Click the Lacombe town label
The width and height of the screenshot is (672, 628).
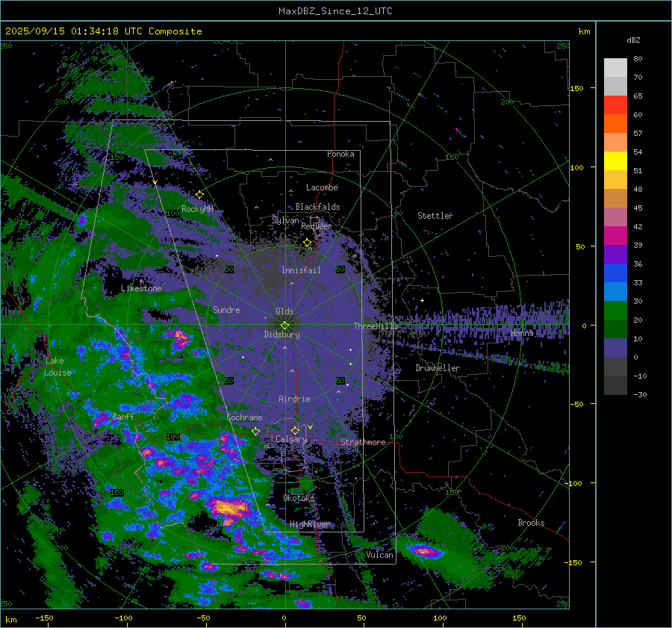pyautogui.click(x=322, y=187)
